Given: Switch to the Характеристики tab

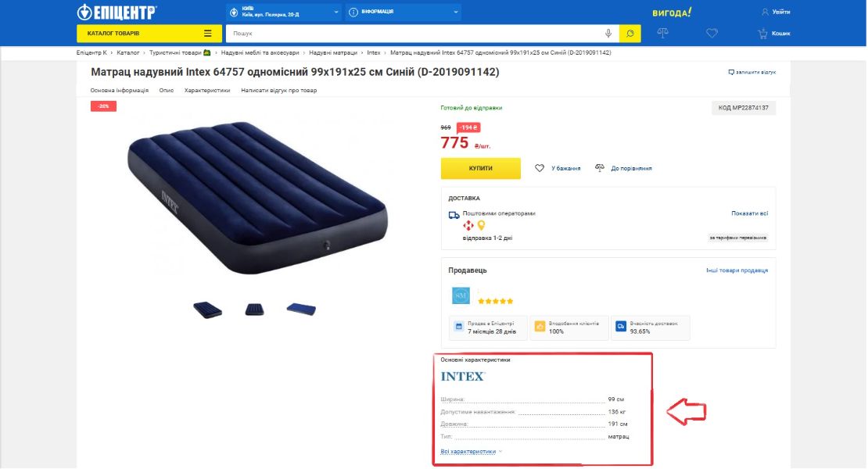Looking at the screenshot, I should tap(207, 90).
